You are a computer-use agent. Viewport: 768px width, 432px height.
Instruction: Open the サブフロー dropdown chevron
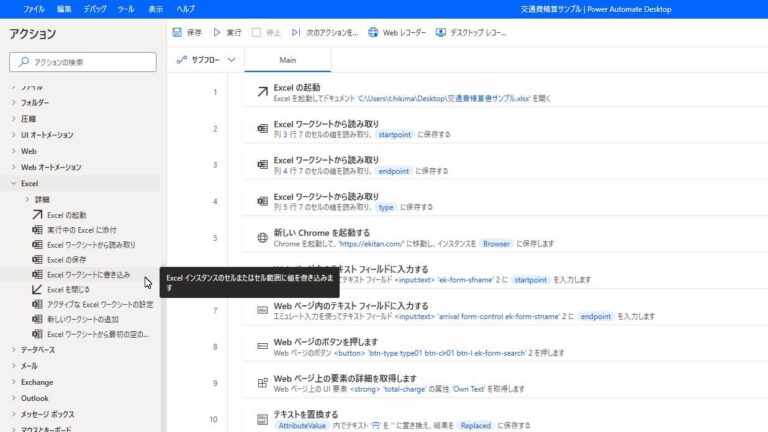click(x=232, y=60)
